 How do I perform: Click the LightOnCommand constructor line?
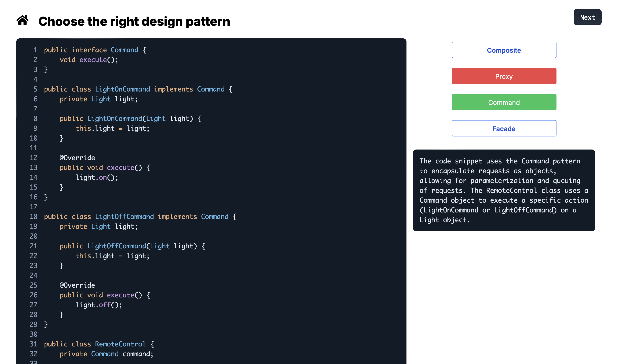[130, 119]
